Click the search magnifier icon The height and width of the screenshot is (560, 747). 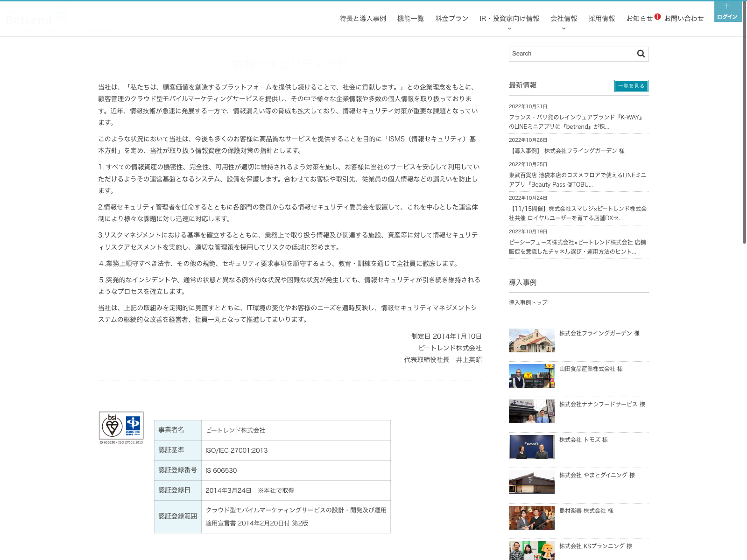pos(641,54)
